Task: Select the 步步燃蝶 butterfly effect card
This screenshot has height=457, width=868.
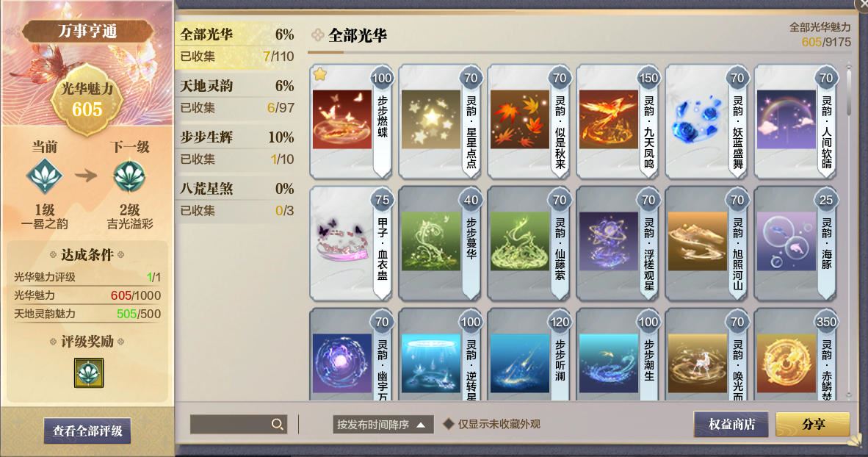Action: coord(352,122)
